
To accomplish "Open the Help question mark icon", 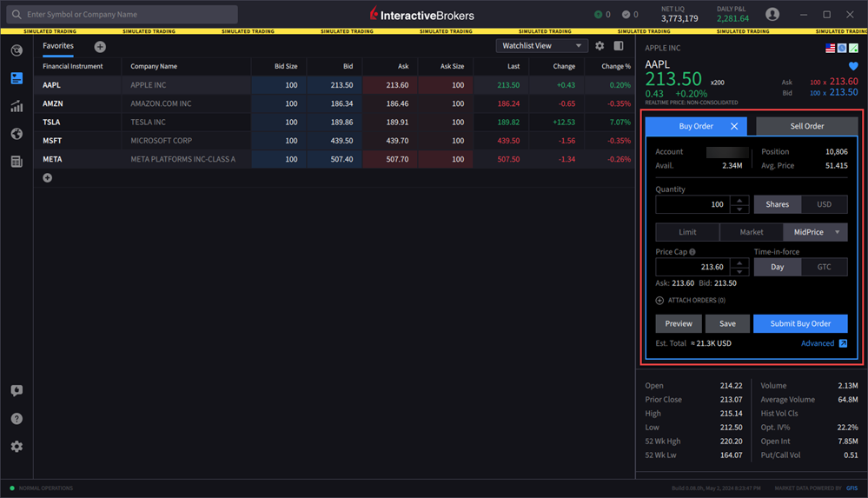I will pos(17,418).
